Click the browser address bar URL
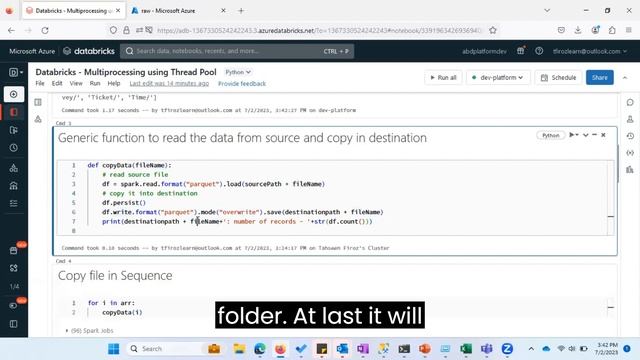 [x=319, y=30]
